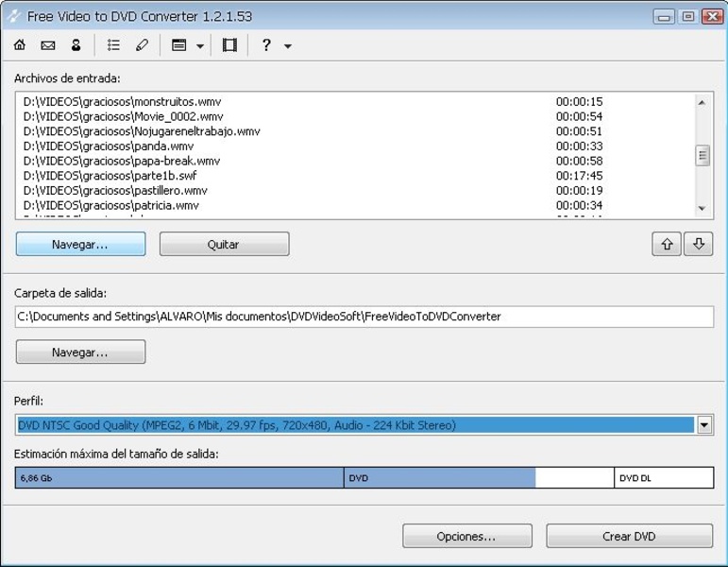Click the 6,86 Gb size label

[36, 478]
